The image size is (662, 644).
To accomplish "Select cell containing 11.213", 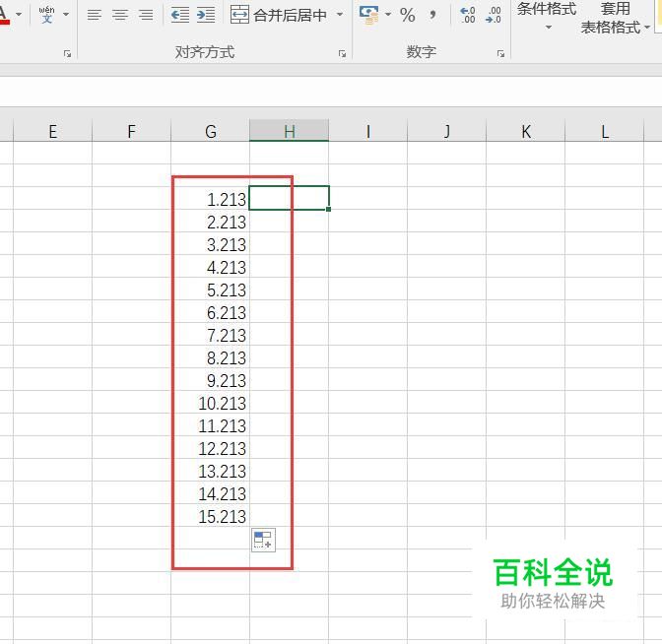I will tap(210, 425).
